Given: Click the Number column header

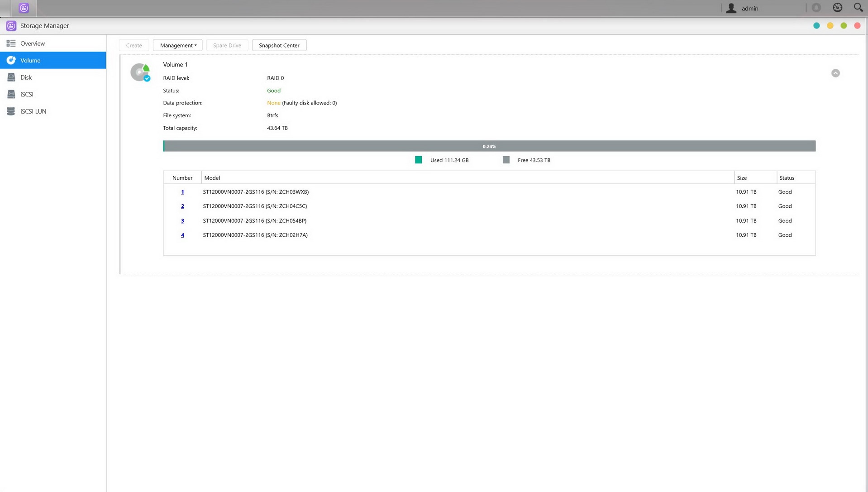Looking at the screenshot, I should (x=182, y=178).
